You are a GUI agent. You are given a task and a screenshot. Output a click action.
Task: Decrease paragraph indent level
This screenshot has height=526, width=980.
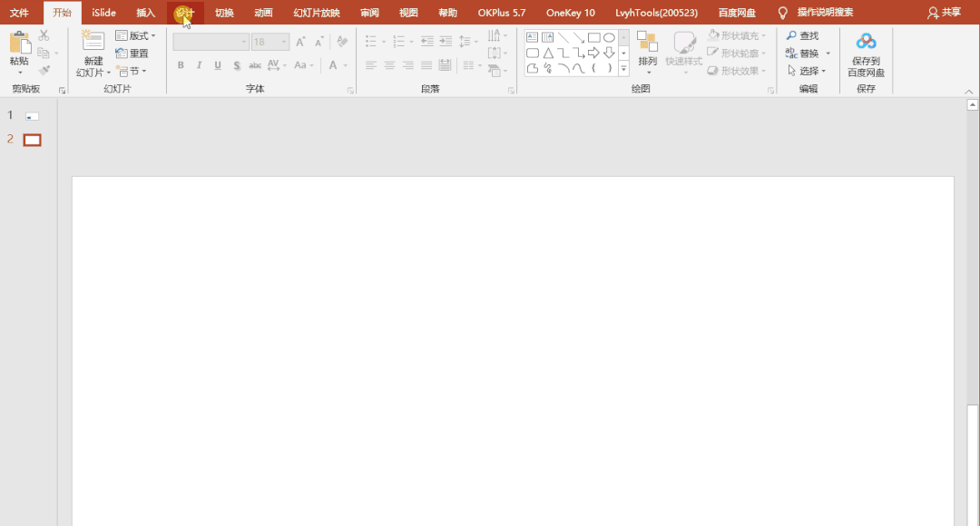tap(426, 42)
